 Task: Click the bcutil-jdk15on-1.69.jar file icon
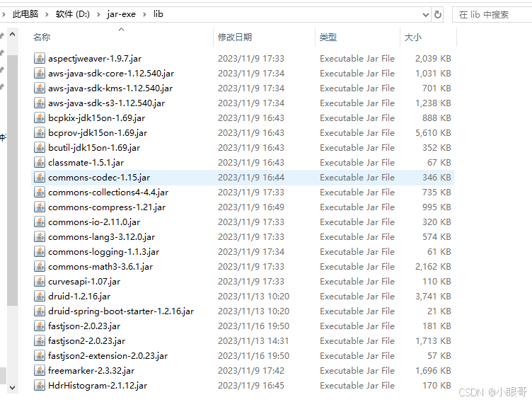pyautogui.click(x=40, y=148)
